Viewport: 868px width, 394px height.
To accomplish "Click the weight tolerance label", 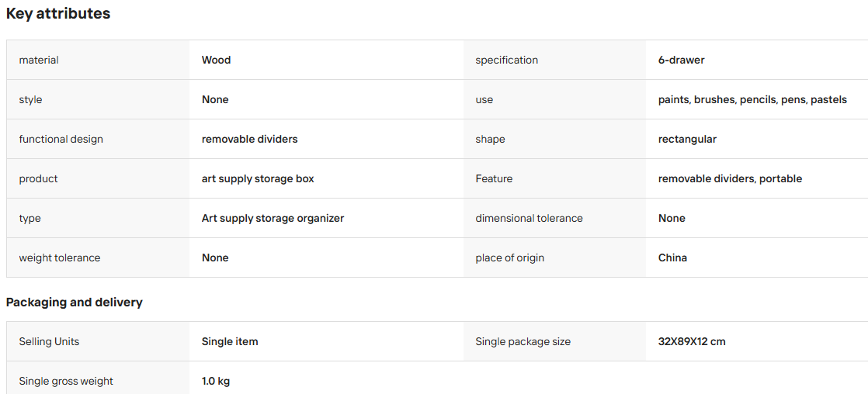I will [x=60, y=257].
